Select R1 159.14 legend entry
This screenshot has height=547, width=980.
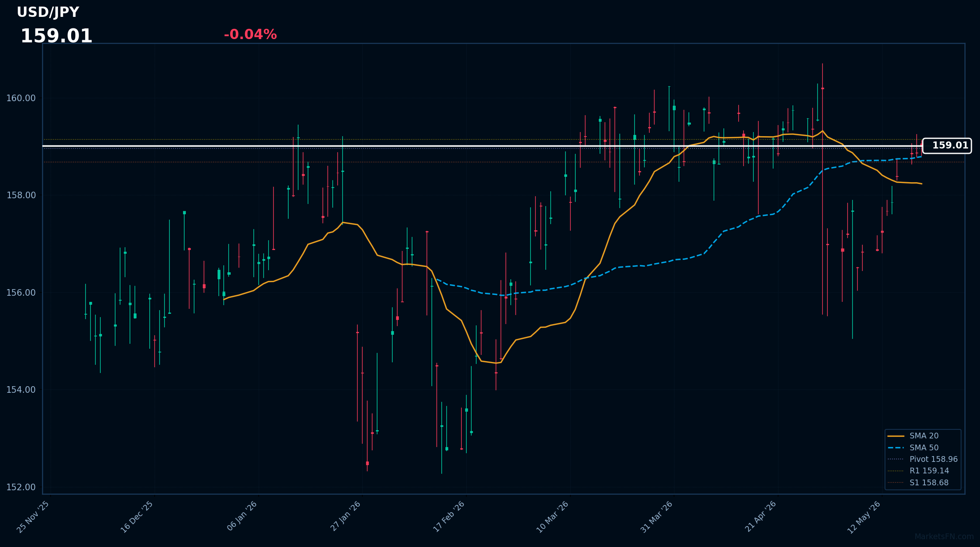click(x=918, y=471)
